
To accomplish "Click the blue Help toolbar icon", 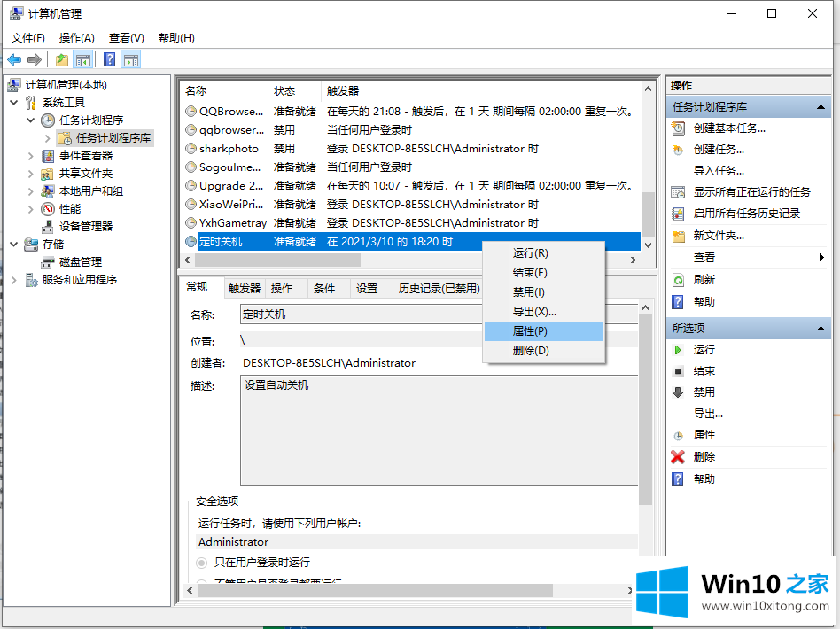I will point(109,59).
